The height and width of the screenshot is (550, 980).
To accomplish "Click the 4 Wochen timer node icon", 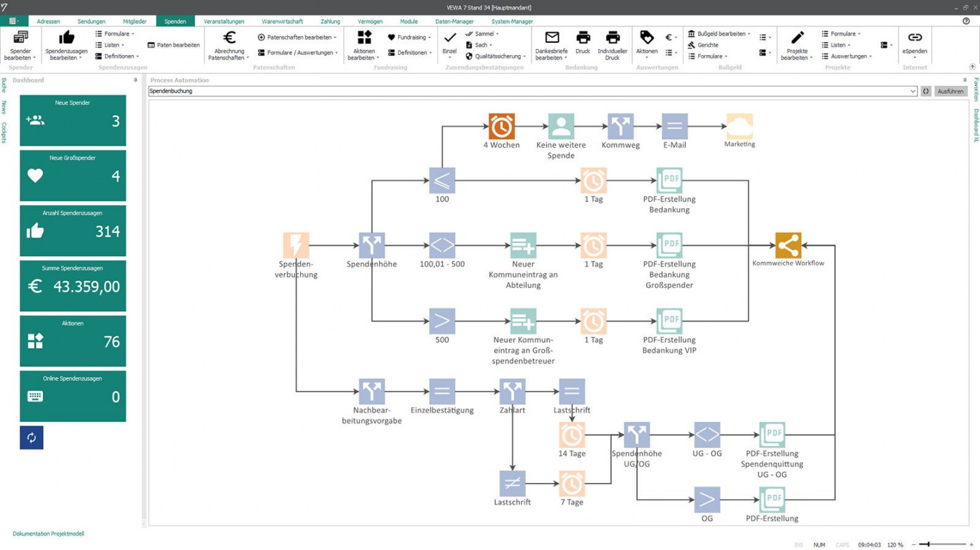I will click(x=502, y=127).
